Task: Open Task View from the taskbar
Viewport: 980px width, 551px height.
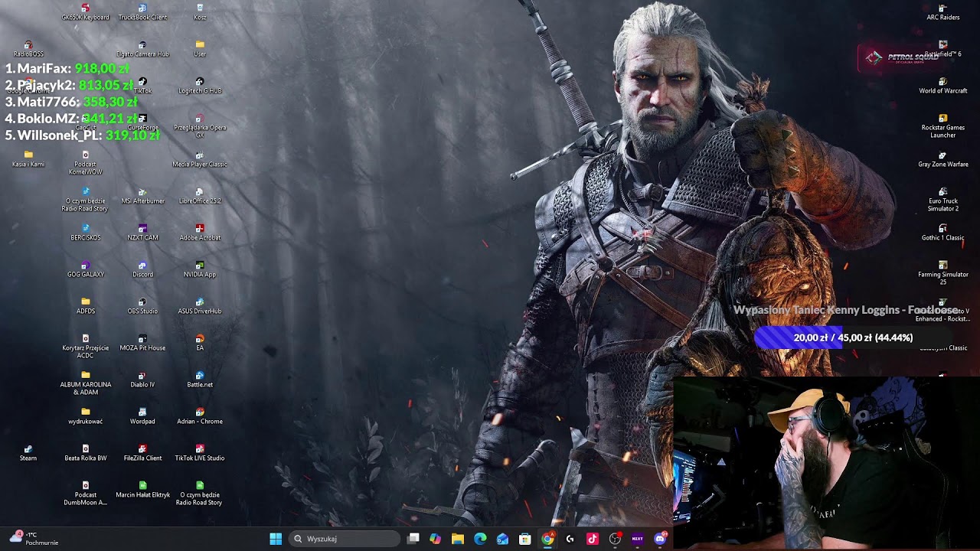Action: point(413,539)
